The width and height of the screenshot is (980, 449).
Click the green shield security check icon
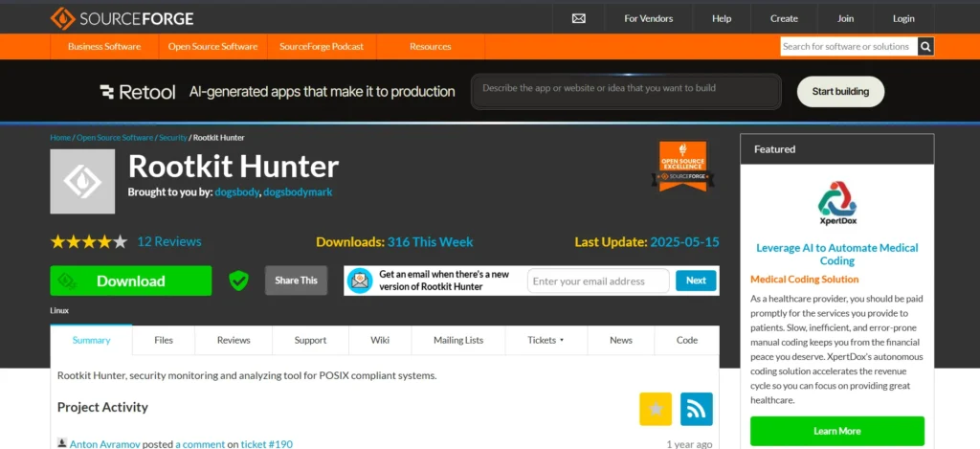click(x=238, y=281)
